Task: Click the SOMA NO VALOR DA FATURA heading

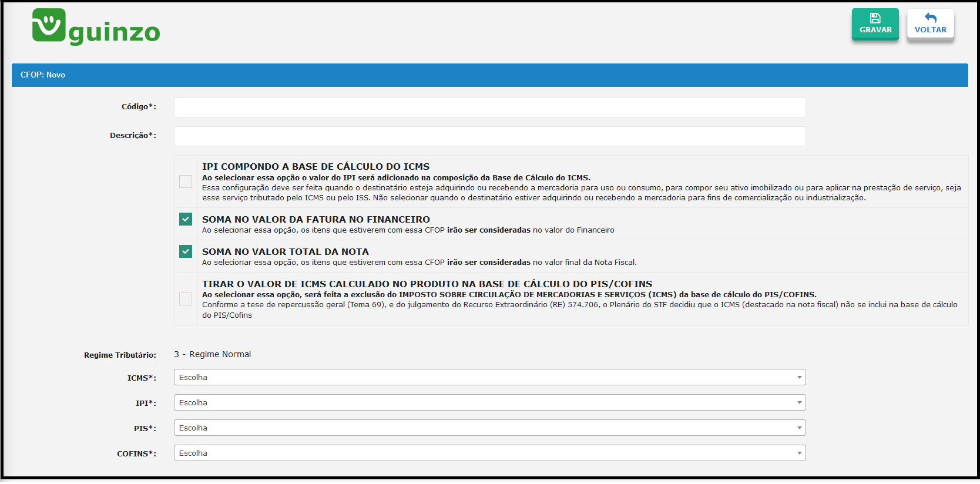Action: (316, 220)
